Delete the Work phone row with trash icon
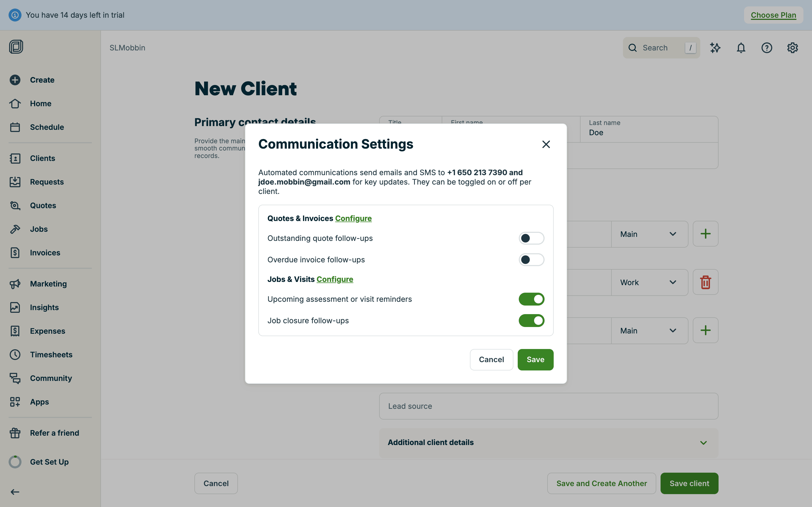The height and width of the screenshot is (507, 812). [x=705, y=282]
